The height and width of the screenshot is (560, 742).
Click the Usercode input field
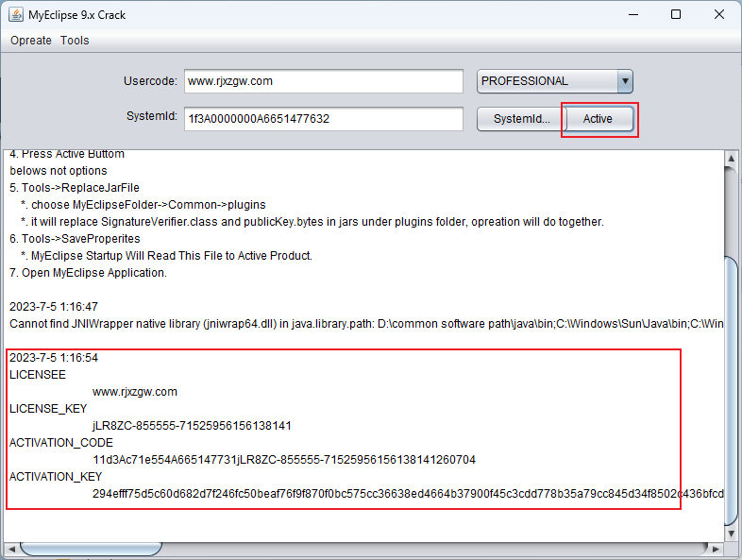point(324,81)
